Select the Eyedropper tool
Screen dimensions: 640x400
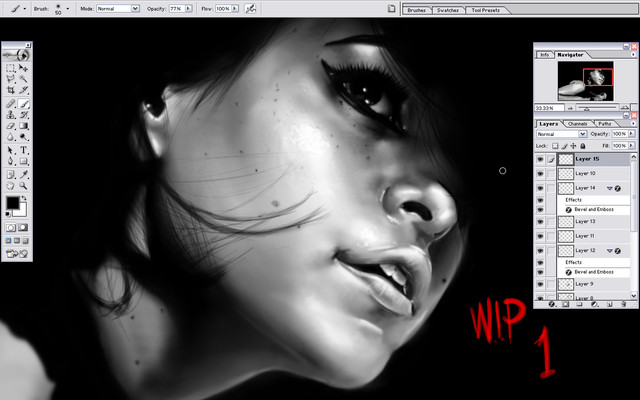click(23, 175)
